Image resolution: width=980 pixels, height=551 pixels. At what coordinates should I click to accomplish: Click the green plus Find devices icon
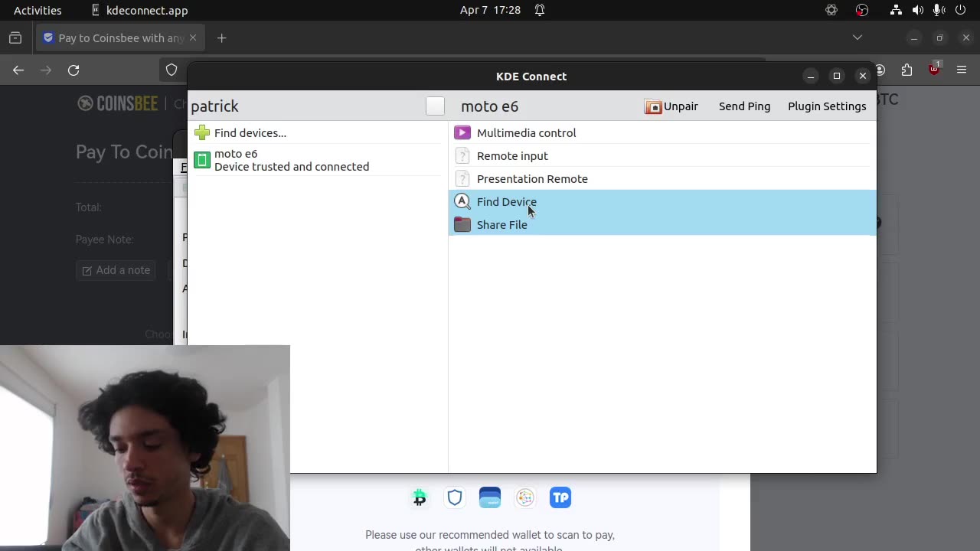202,132
